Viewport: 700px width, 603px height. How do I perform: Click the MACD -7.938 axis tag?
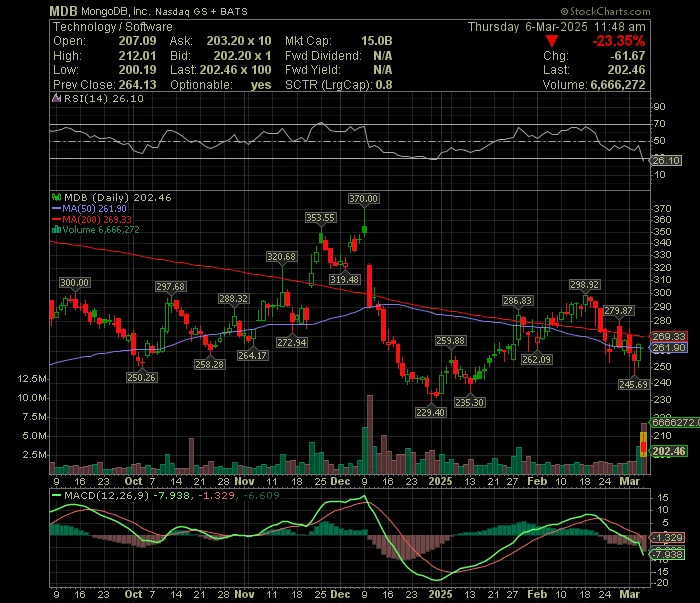[667, 554]
